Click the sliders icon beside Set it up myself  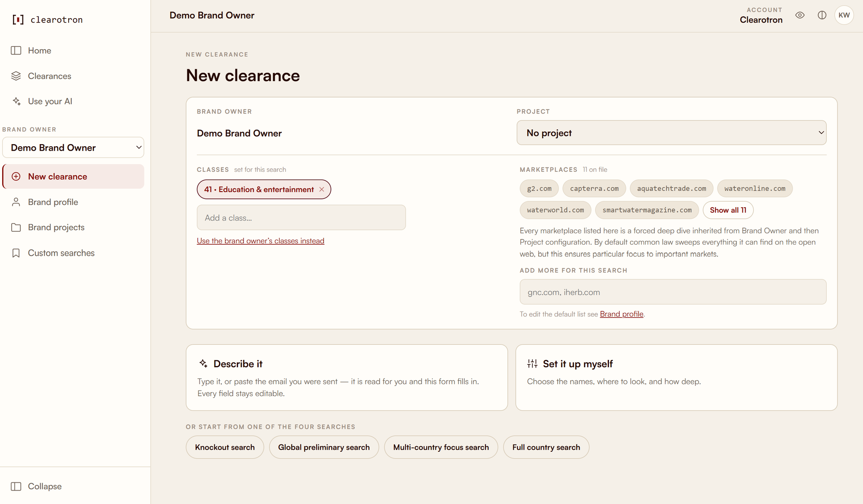(532, 364)
